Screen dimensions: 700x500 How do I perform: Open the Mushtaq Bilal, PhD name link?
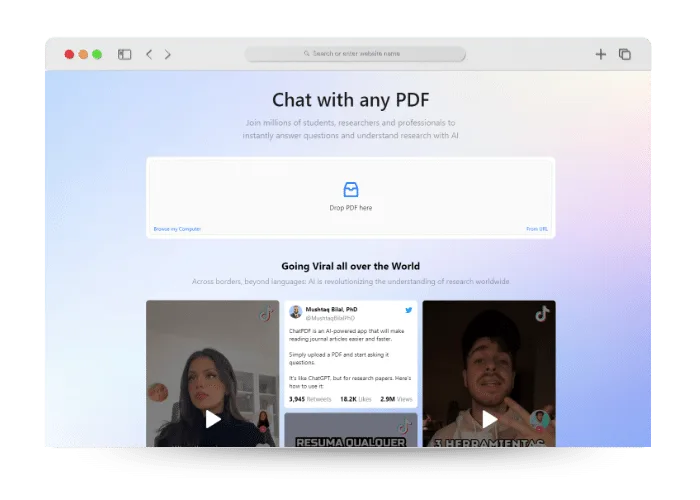pyautogui.click(x=332, y=309)
